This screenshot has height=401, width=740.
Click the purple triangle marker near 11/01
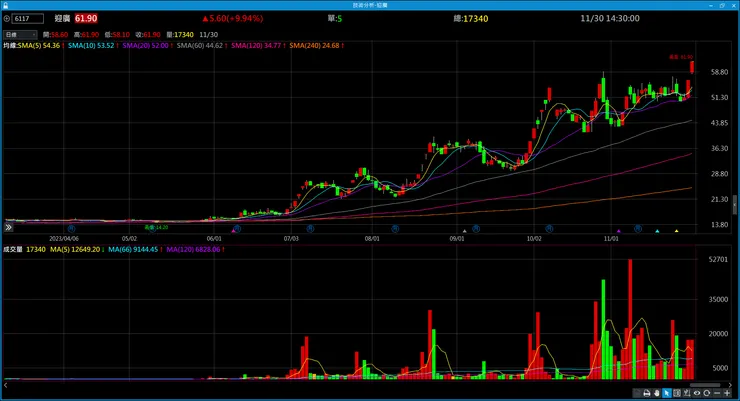click(619, 231)
